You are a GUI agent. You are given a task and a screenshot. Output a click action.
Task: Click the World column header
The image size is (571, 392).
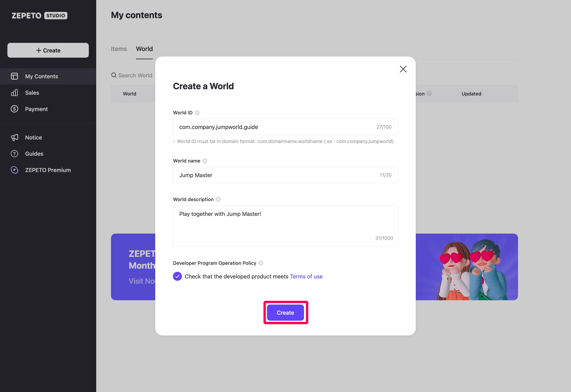coord(130,94)
